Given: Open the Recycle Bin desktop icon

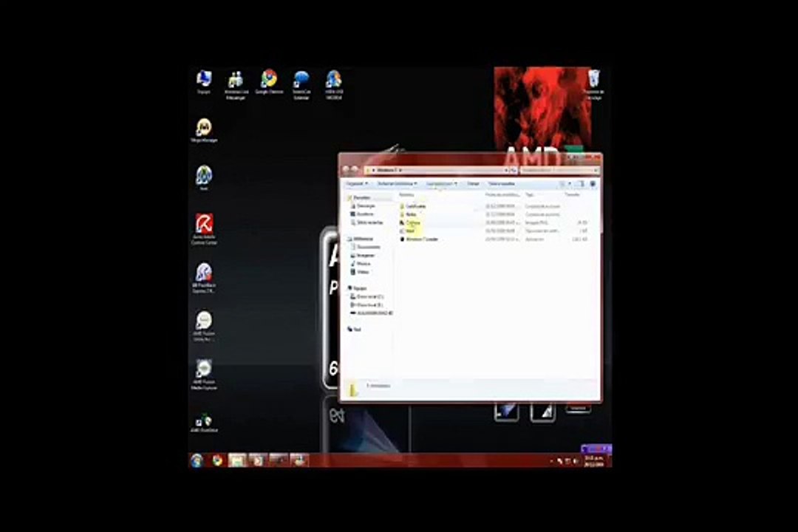Looking at the screenshot, I should 593,84.
